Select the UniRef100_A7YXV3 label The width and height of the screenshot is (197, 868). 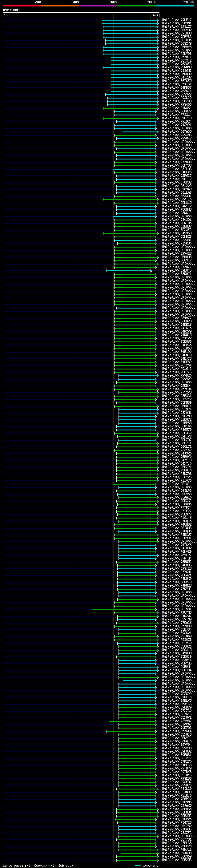(176, 392)
